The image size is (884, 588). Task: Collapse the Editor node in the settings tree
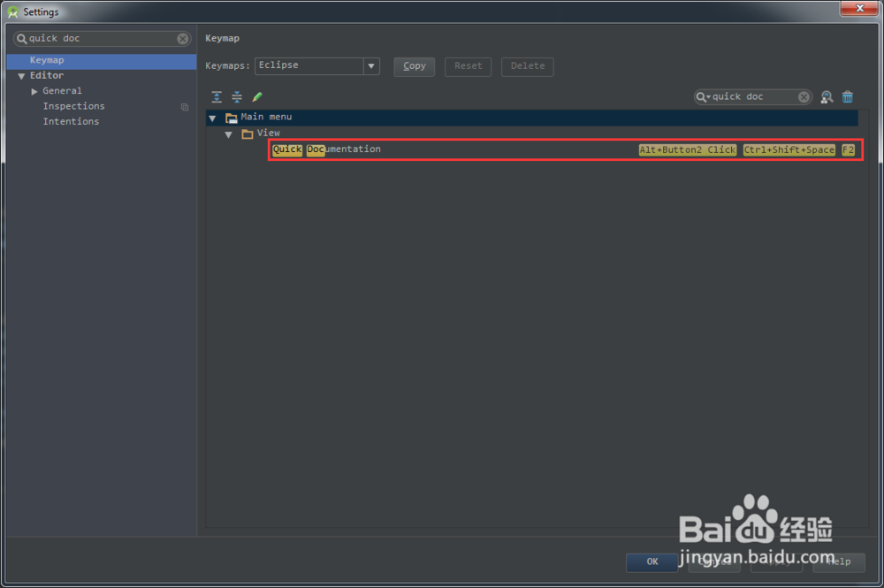tap(21, 75)
